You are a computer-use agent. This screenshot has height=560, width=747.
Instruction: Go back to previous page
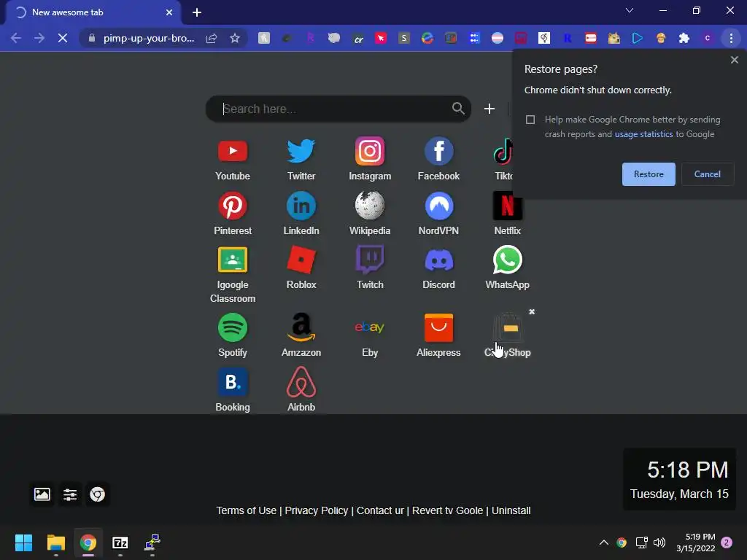click(16, 38)
